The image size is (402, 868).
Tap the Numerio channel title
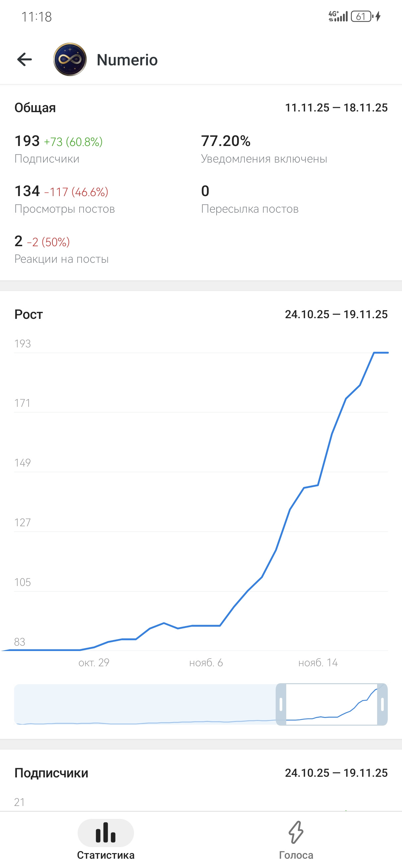127,60
